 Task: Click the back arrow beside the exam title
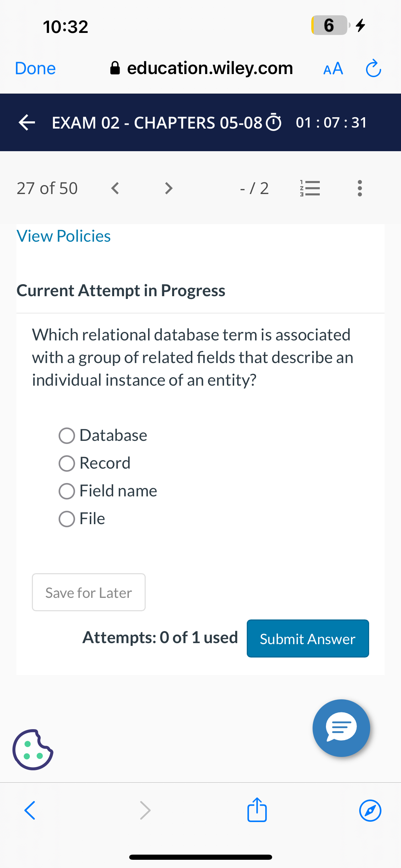pos(27,123)
